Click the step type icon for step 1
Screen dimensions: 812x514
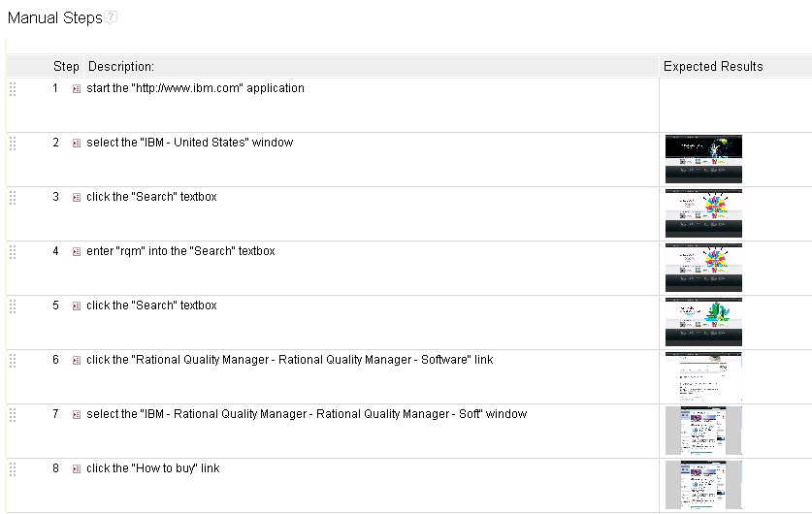coord(77,89)
